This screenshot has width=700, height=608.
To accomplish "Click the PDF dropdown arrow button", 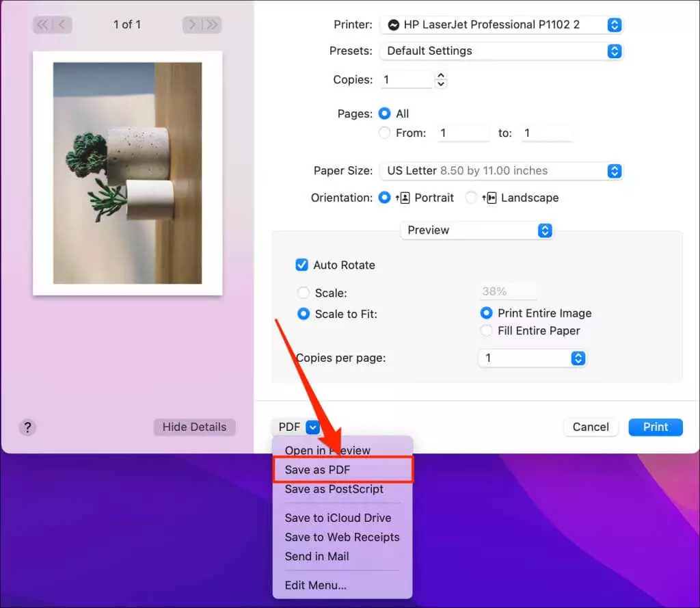I will point(313,427).
